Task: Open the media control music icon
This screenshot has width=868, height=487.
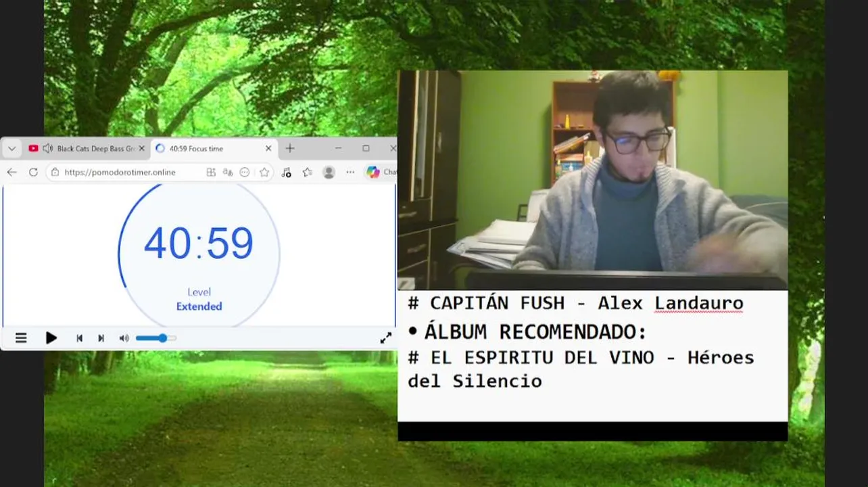Action: (286, 172)
